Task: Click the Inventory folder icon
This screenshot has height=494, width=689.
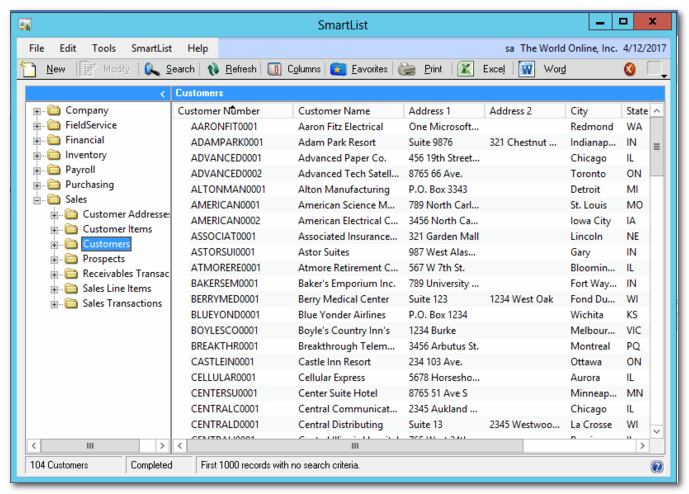Action: (54, 155)
